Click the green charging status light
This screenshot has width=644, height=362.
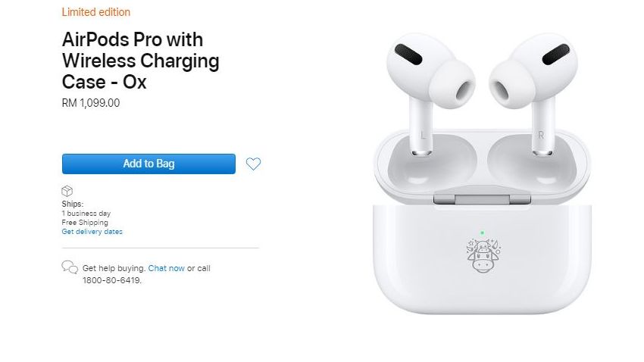click(483, 232)
